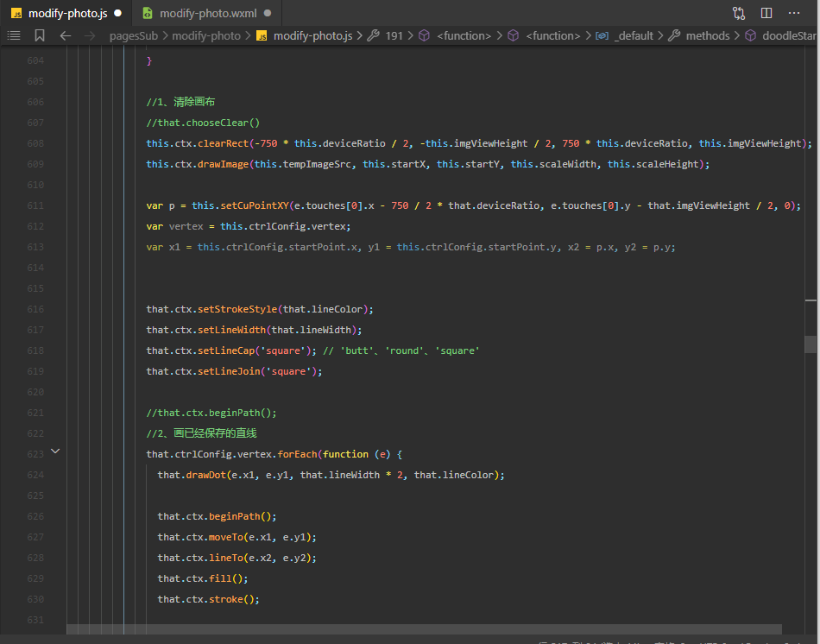Open the compare changes icon

[738, 13]
